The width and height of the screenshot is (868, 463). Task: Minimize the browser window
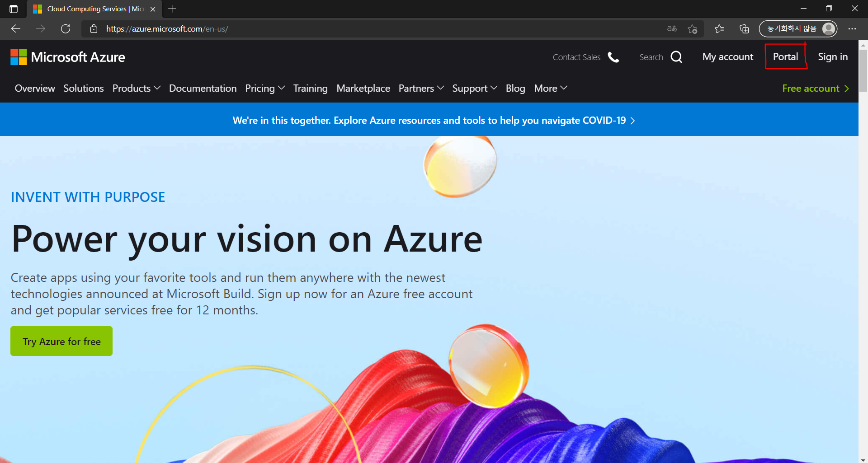click(x=803, y=9)
